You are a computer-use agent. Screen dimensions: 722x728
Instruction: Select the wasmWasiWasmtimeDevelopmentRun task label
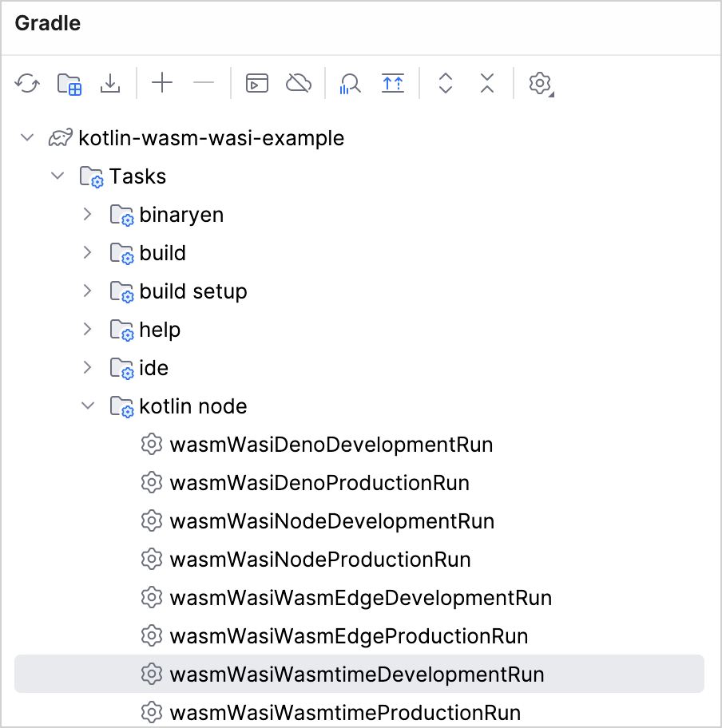(357, 675)
